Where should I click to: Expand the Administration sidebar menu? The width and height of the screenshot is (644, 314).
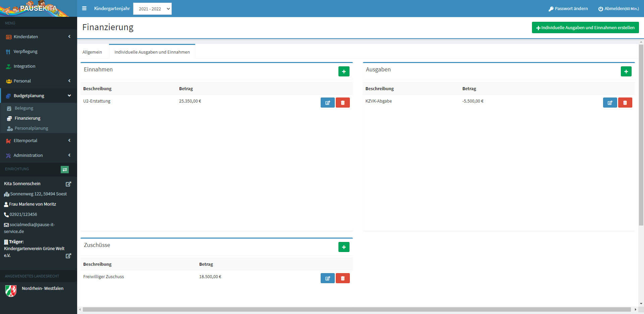tap(38, 155)
